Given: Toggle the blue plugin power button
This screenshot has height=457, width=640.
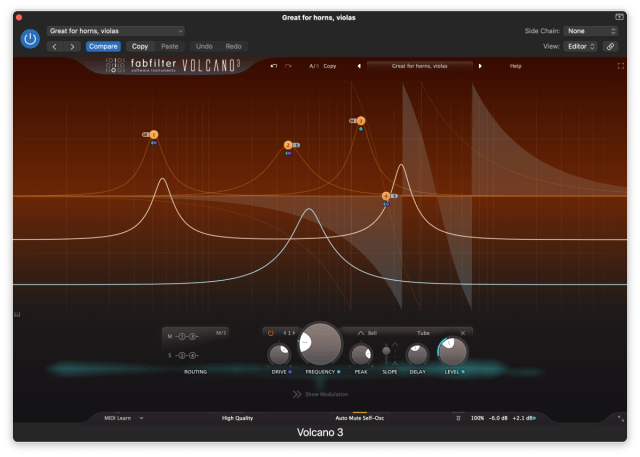Looking at the screenshot, I should [30, 39].
